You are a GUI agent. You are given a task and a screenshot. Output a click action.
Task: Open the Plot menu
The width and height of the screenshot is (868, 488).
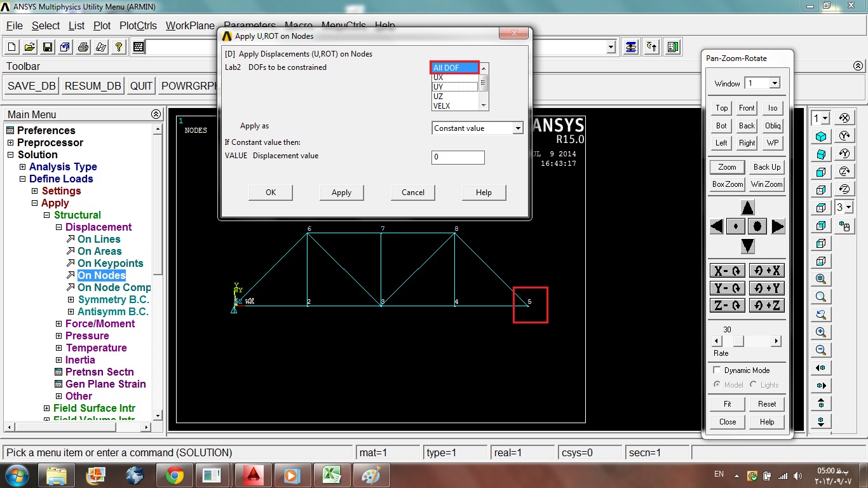pos(102,25)
